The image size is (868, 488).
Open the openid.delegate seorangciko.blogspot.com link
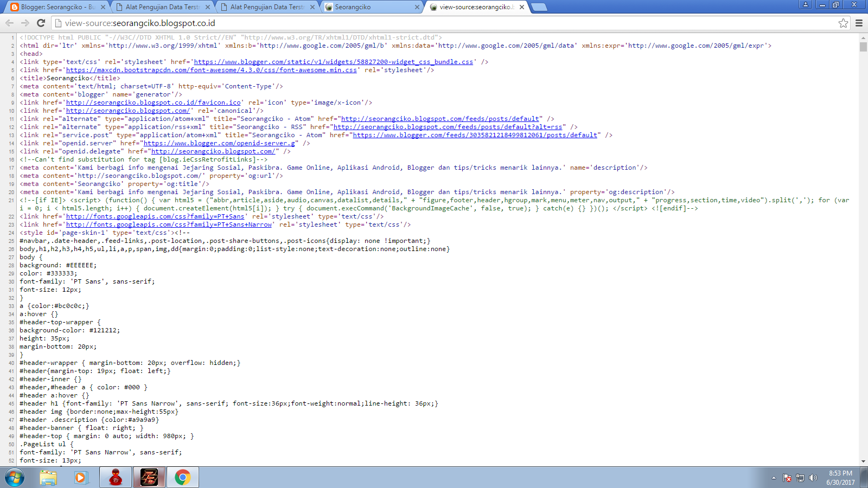[213, 151]
